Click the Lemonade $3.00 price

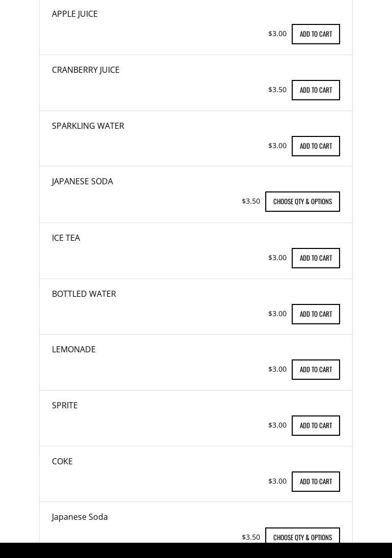coord(277,369)
